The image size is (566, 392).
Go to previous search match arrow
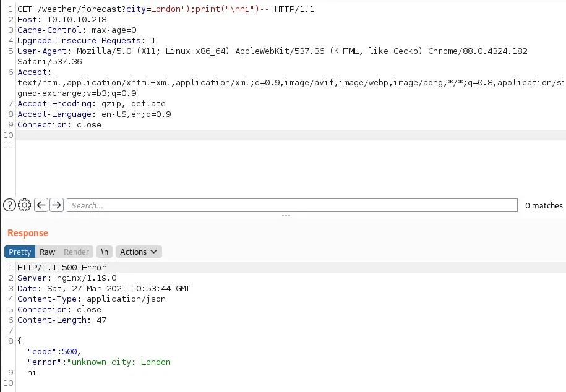click(41, 205)
